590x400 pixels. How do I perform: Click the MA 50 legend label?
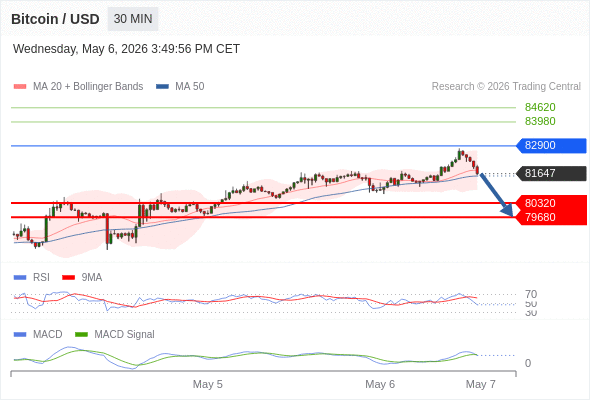(190, 87)
